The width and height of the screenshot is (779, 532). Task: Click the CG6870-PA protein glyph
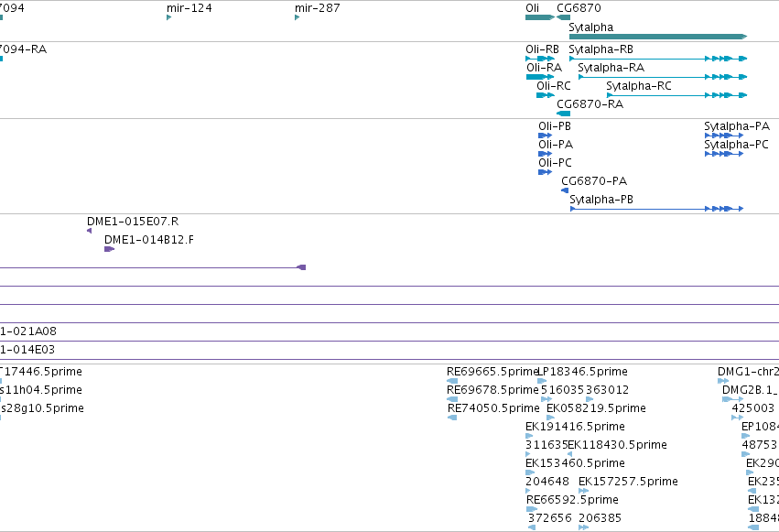565,190
